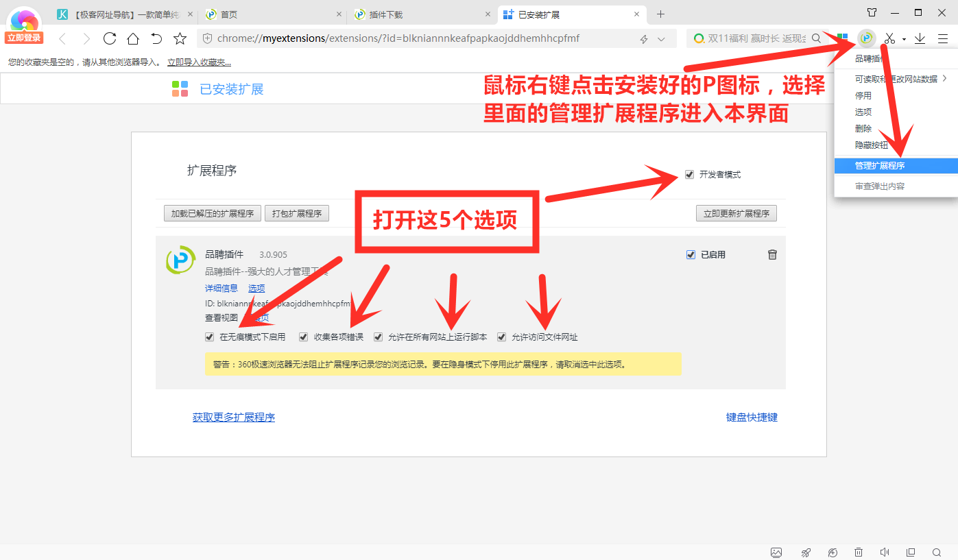Screen dimensions: 958x560
Task: Disable 在无痕模式下启用 option
Action: [209, 337]
